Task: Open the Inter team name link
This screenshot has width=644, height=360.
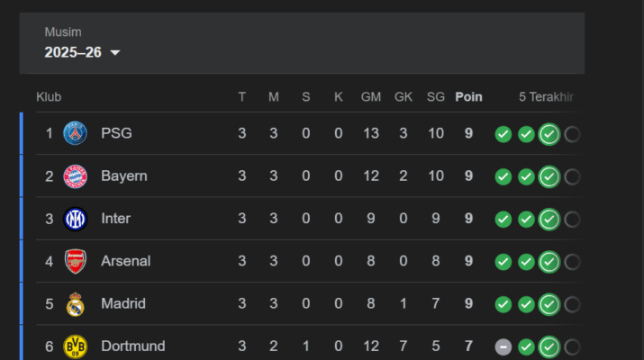Action: [x=115, y=219]
